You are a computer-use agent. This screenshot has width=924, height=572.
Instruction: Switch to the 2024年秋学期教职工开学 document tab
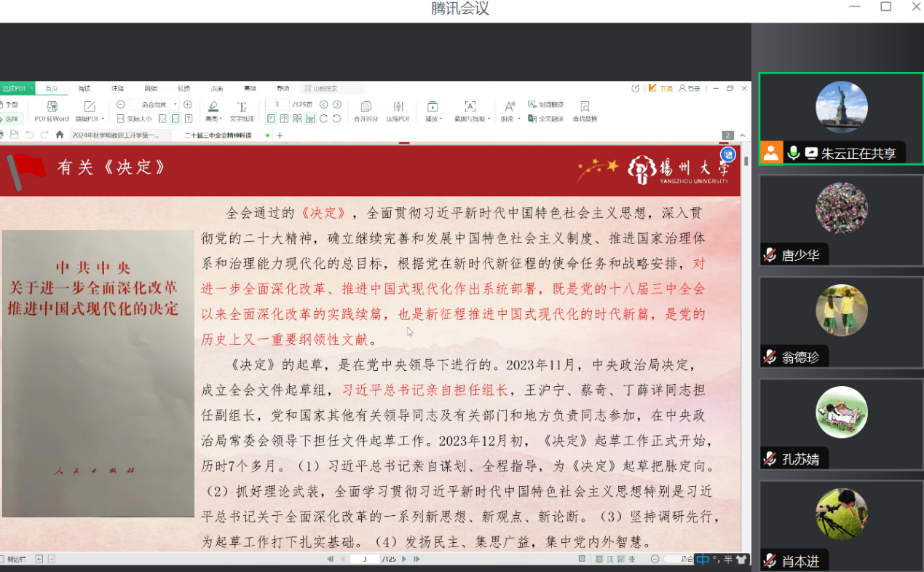pyautogui.click(x=115, y=135)
